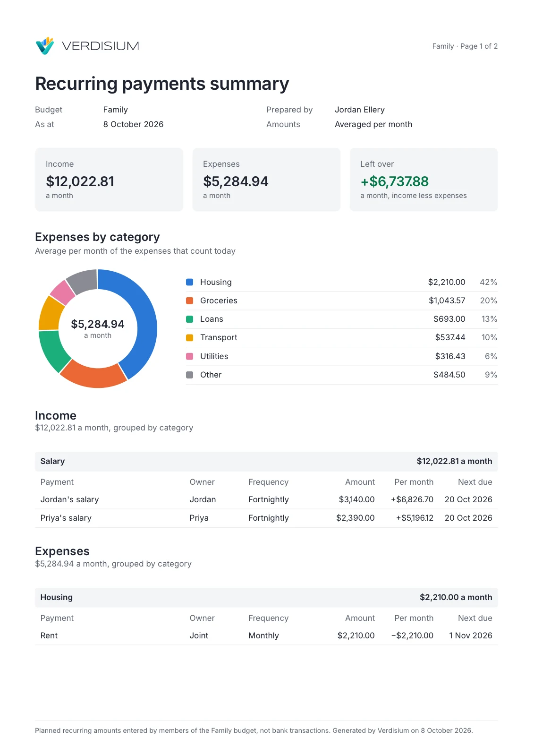Screen dimensions: 534x756
Task: Click the donut chart center total $5,284.94
Action: pos(98,324)
